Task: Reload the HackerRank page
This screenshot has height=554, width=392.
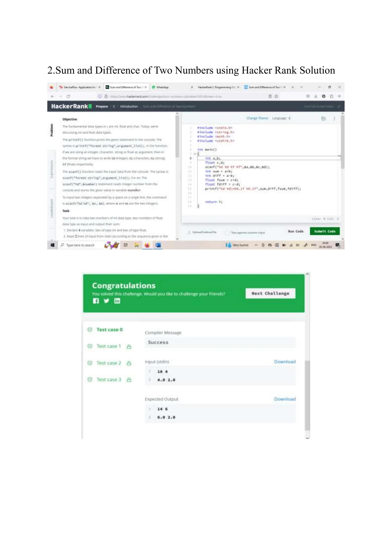Action: [x=68, y=96]
